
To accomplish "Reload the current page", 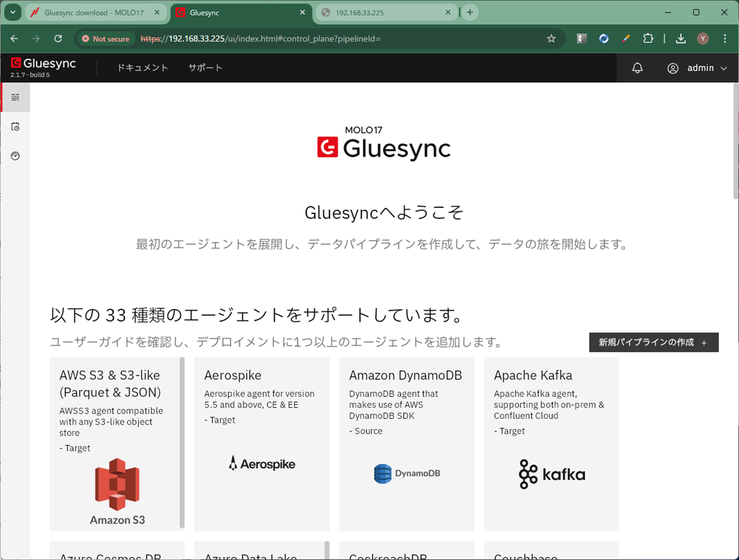I will [58, 39].
